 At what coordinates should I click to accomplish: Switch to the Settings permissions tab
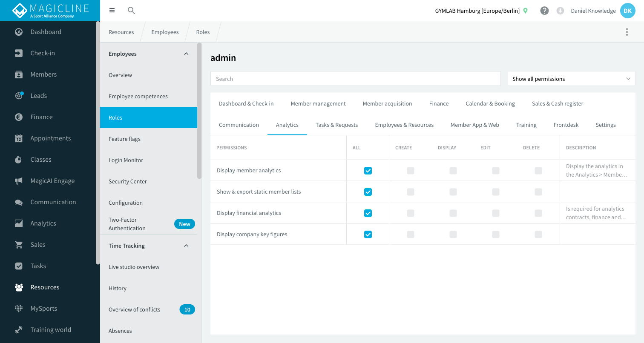(606, 125)
